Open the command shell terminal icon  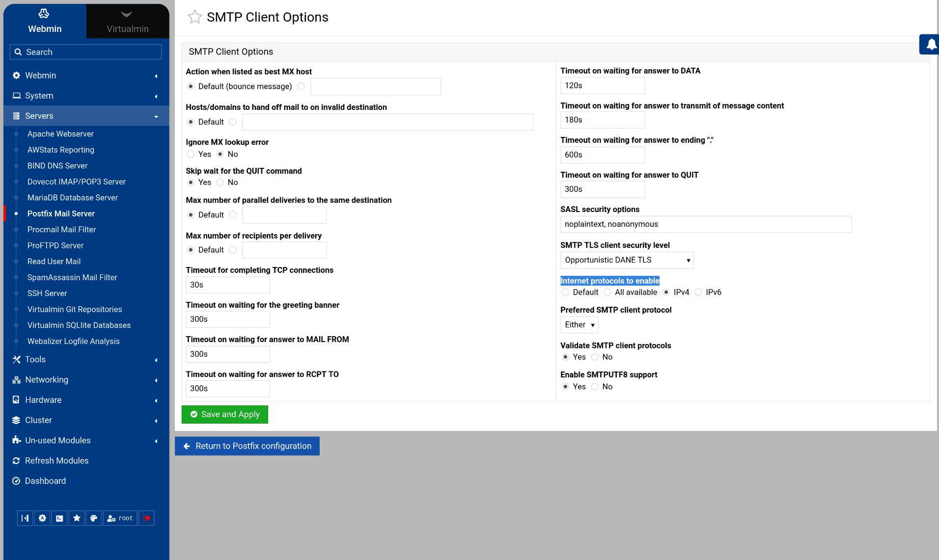[x=59, y=518]
